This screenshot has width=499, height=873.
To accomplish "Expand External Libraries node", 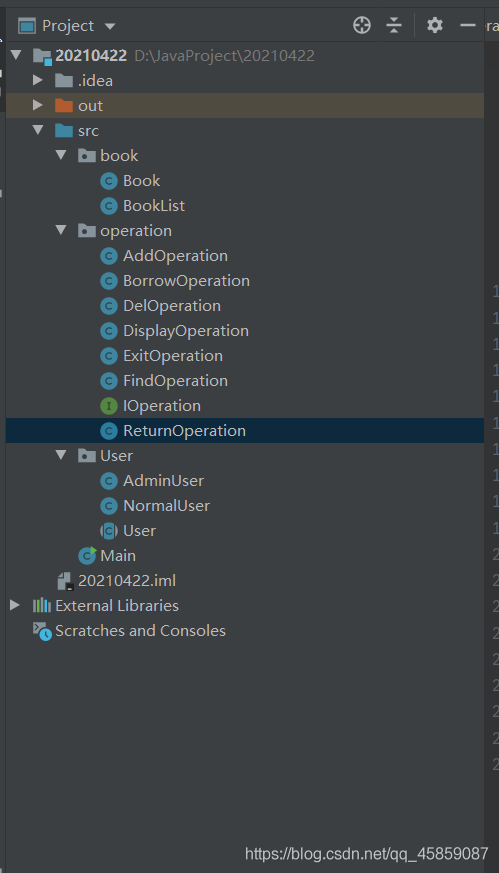I will point(15,605).
